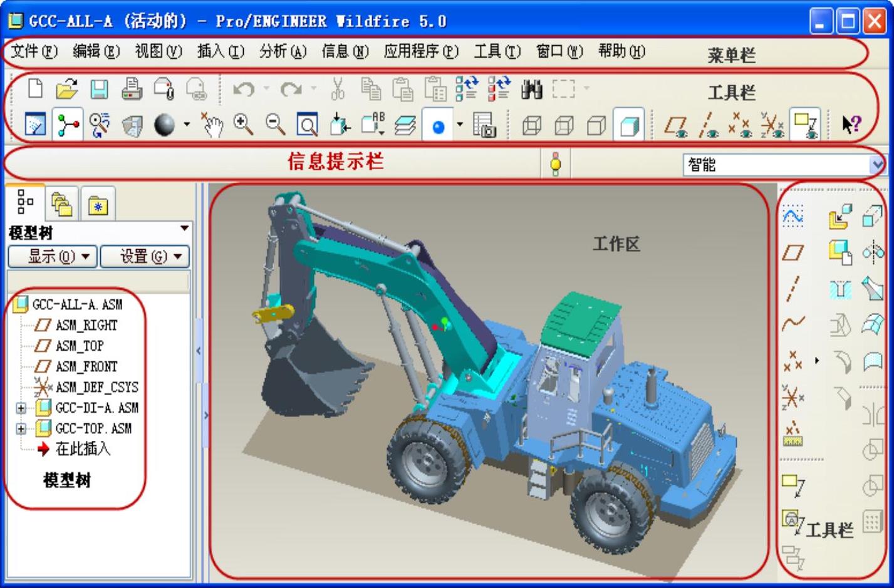Open the 分析 menu
Screen dimensions: 894x588
point(283,51)
